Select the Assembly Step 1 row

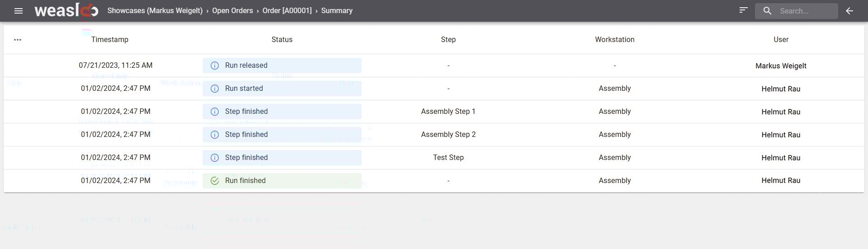click(x=448, y=112)
